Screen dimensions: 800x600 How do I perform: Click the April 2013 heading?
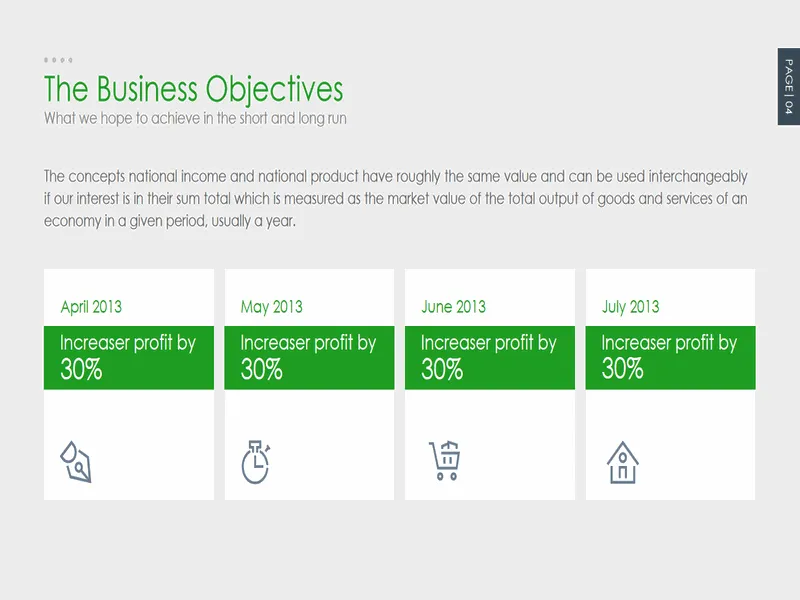click(x=91, y=307)
